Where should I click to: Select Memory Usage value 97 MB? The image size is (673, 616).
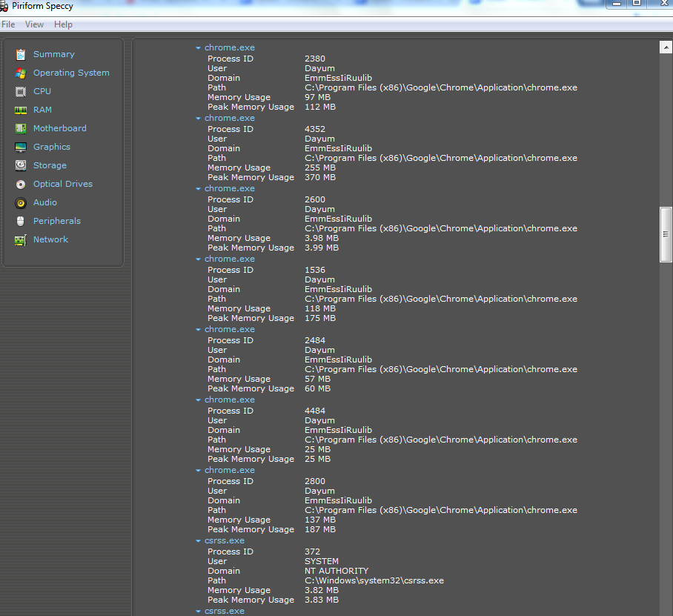[x=318, y=97]
